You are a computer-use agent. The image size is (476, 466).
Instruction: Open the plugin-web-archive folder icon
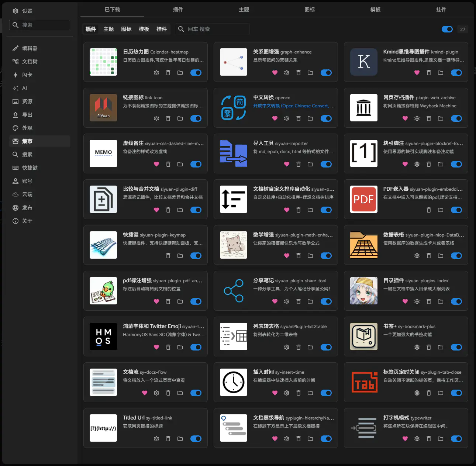click(441, 118)
